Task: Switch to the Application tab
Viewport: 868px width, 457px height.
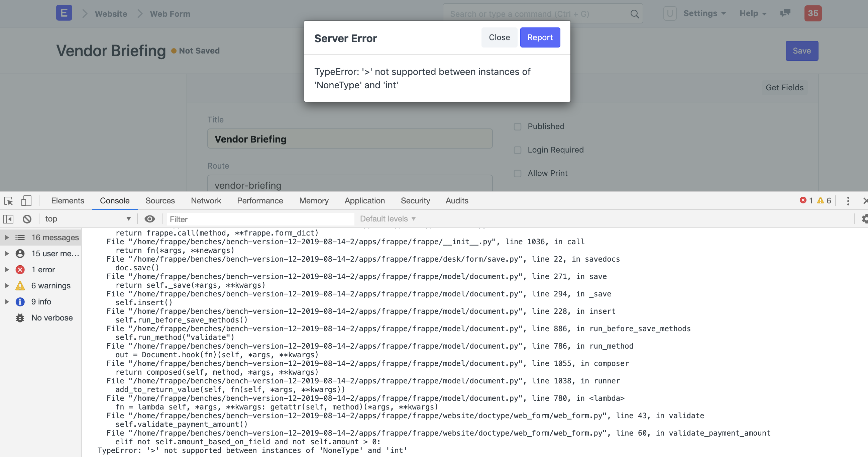Action: point(364,201)
